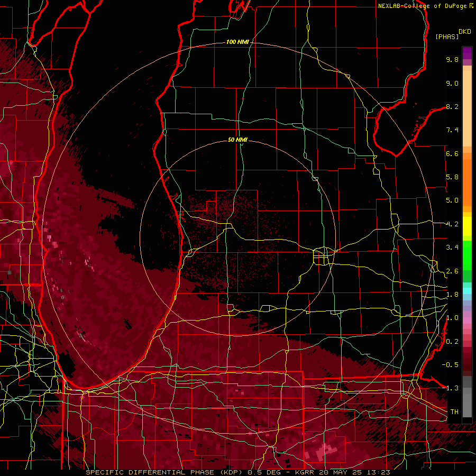Click the 6.6 scale value
Screen dimensions: 476x476
click(x=452, y=153)
